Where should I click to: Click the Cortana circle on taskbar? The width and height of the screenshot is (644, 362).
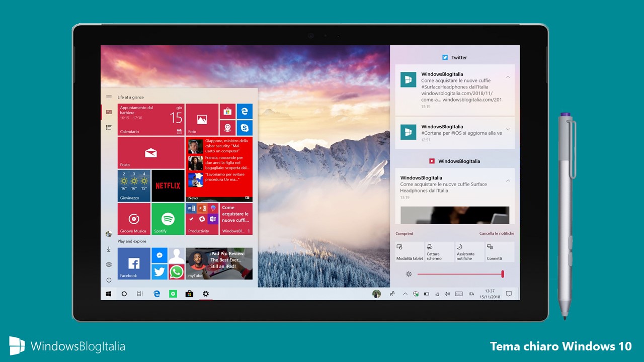tap(124, 294)
